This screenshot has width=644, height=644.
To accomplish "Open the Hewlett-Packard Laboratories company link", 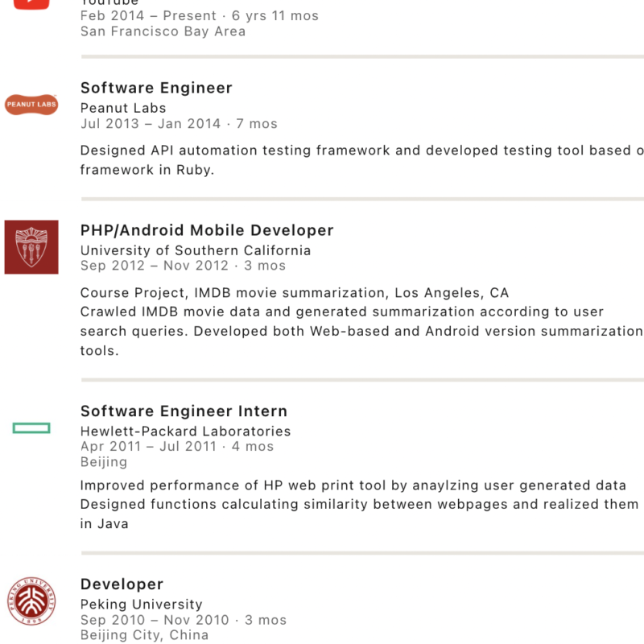I will tap(186, 431).
